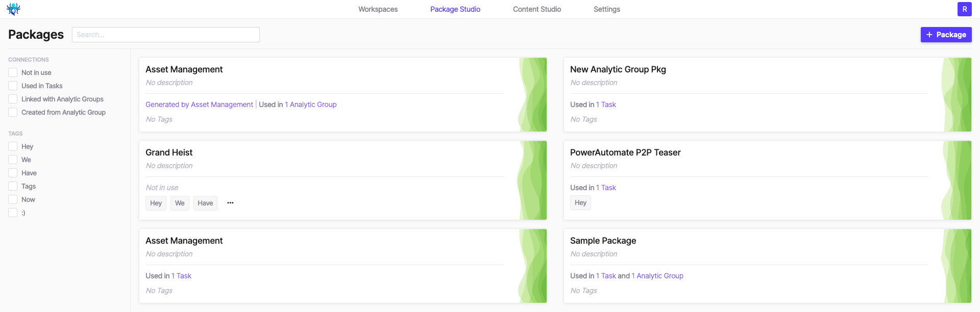The height and width of the screenshot is (312, 980).
Task: Open the user avatar R menu
Action: (964, 9)
